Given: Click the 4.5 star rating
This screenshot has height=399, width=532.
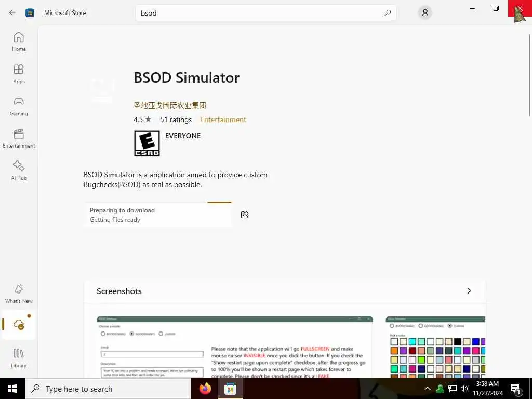Looking at the screenshot, I should click(142, 119).
